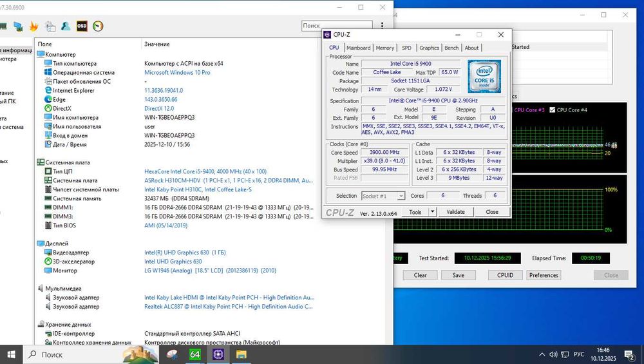Open the Tools dropdown arrow in CPU-Z
The image size is (644, 364).
coord(432,212)
